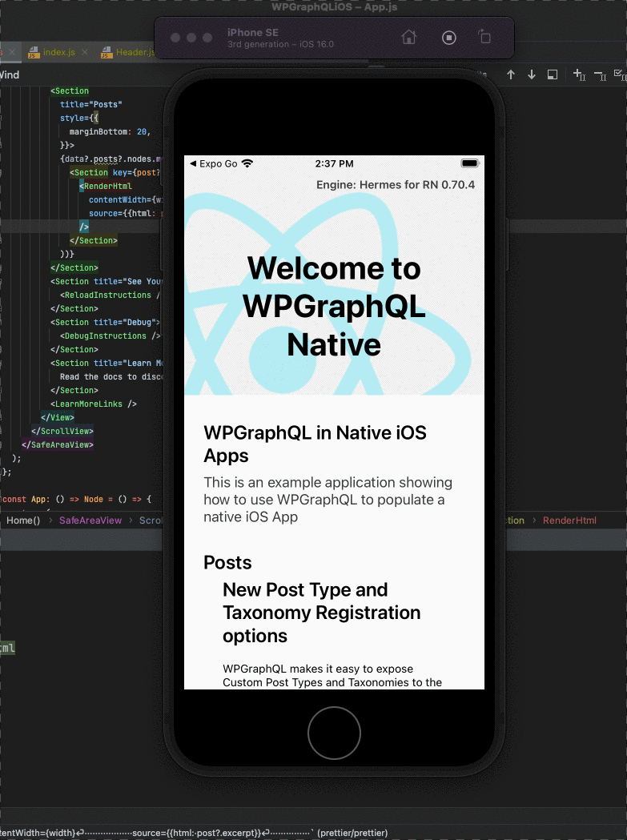The width and height of the screenshot is (627, 840).
Task: Close the index.js editor tab
Action: [85, 52]
